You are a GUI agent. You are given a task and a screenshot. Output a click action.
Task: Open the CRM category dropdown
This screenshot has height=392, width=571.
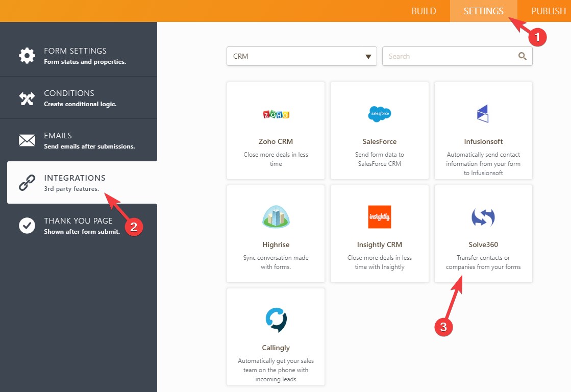click(302, 56)
